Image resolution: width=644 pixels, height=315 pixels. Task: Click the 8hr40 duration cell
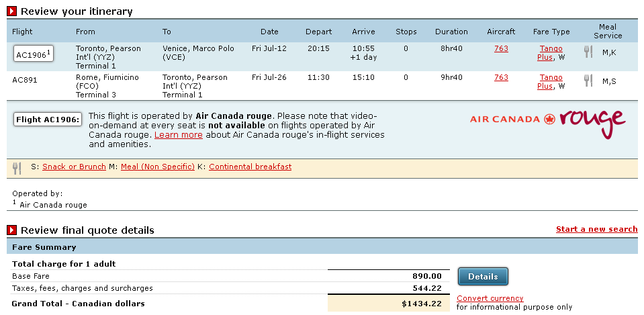451,48
